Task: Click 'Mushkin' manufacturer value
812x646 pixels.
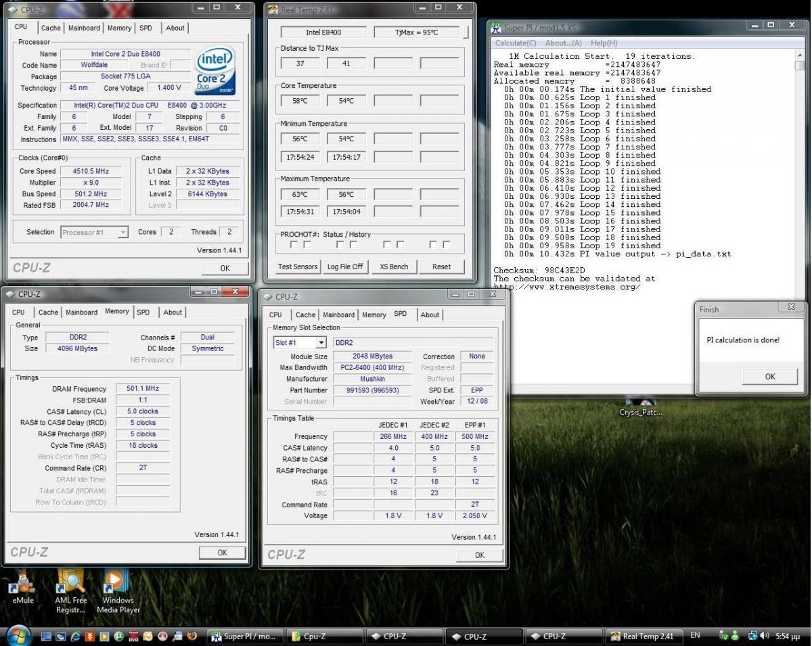Action: (x=372, y=379)
